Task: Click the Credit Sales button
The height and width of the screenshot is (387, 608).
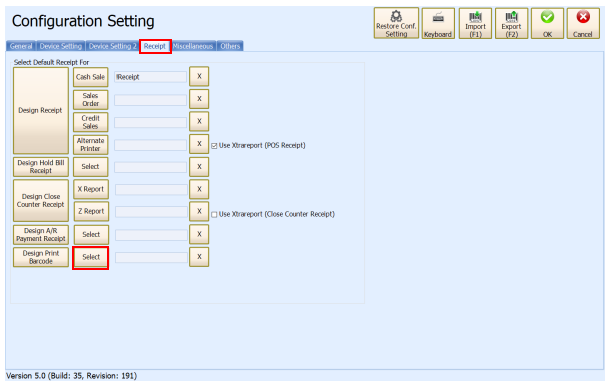Action: click(90, 122)
